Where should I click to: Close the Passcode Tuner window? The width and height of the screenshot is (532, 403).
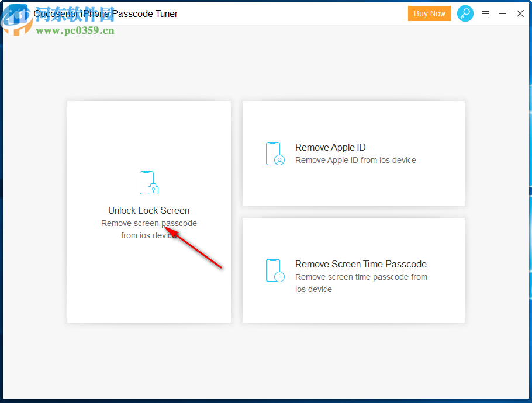520,13
